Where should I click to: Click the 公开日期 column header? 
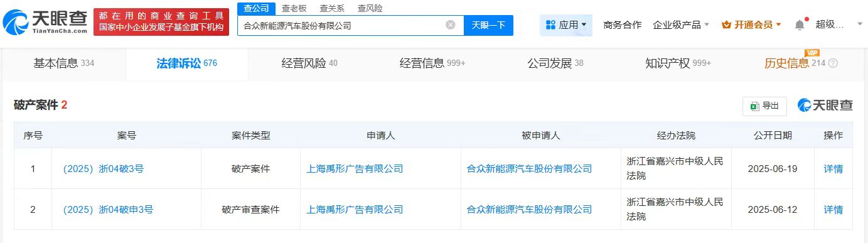(x=773, y=135)
